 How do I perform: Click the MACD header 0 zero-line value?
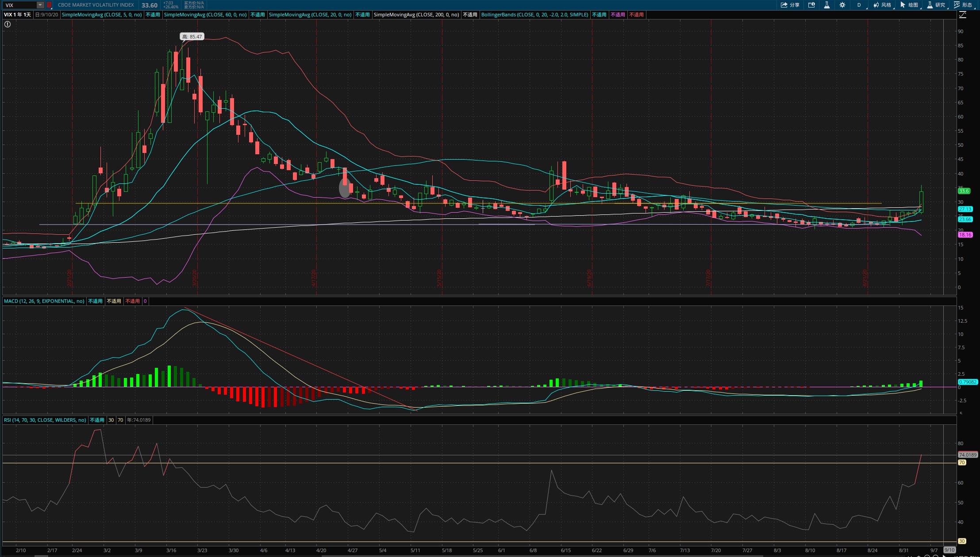(x=145, y=301)
